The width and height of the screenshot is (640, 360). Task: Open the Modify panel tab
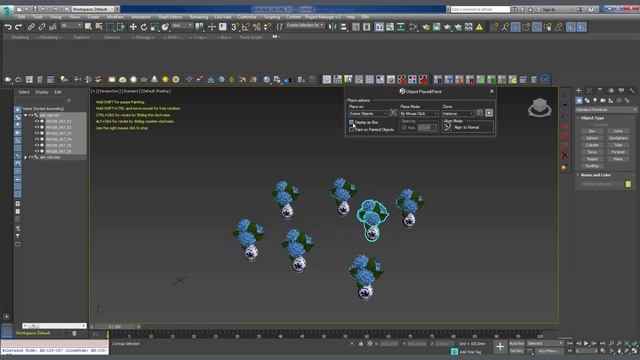click(x=589, y=91)
